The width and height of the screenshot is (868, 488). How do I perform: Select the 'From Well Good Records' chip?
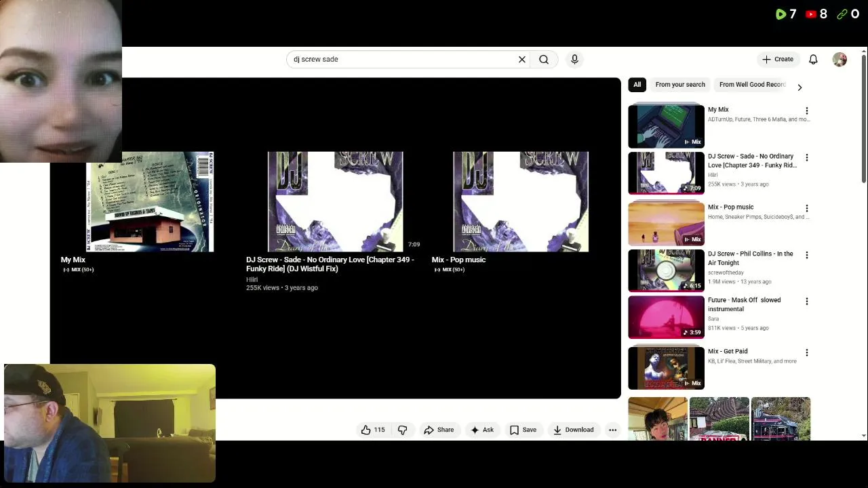(752, 85)
